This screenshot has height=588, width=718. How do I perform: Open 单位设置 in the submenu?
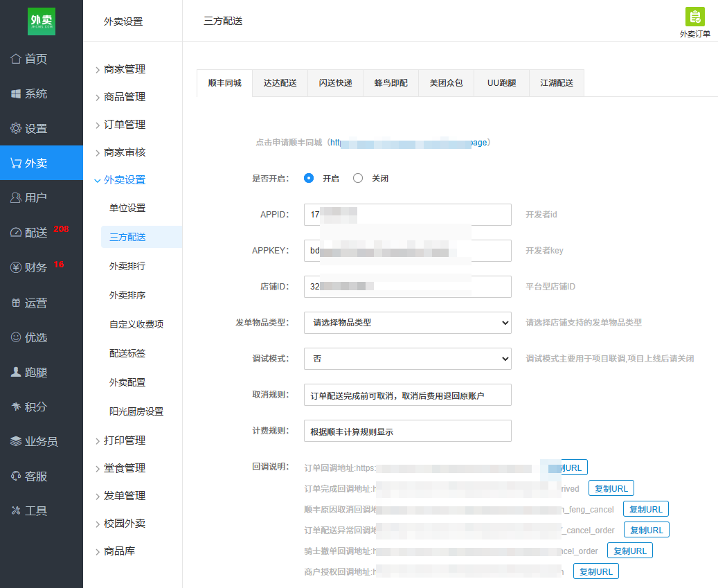(127, 208)
